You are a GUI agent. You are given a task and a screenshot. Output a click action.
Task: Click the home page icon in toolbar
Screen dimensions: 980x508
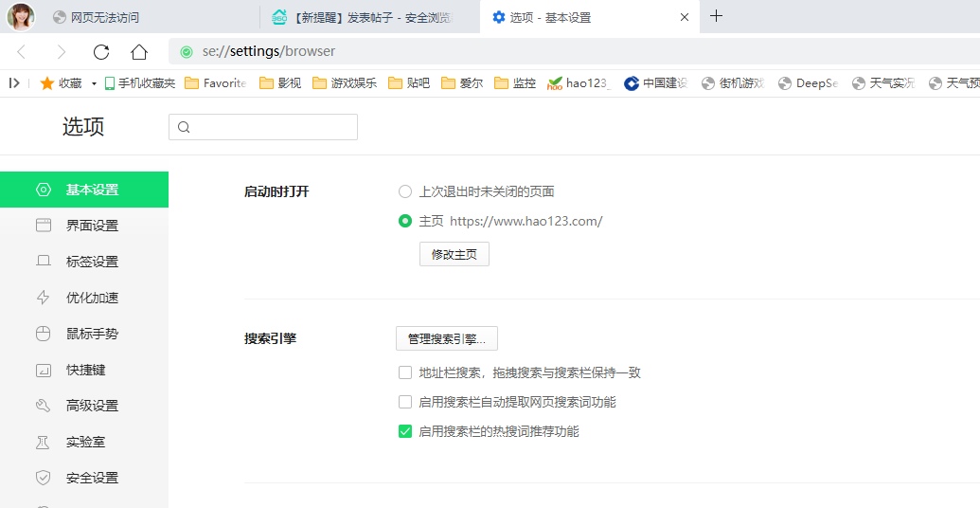(139, 51)
